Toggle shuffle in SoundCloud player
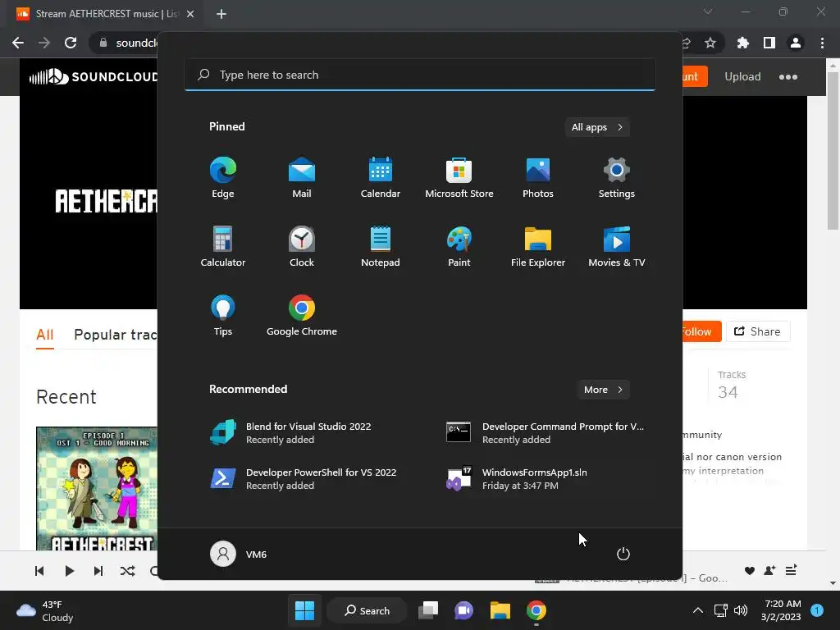The height and width of the screenshot is (630, 840). point(127,571)
